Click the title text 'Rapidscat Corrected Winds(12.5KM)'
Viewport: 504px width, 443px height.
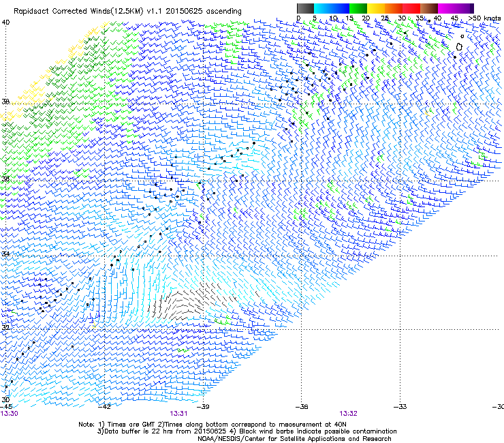click(78, 12)
